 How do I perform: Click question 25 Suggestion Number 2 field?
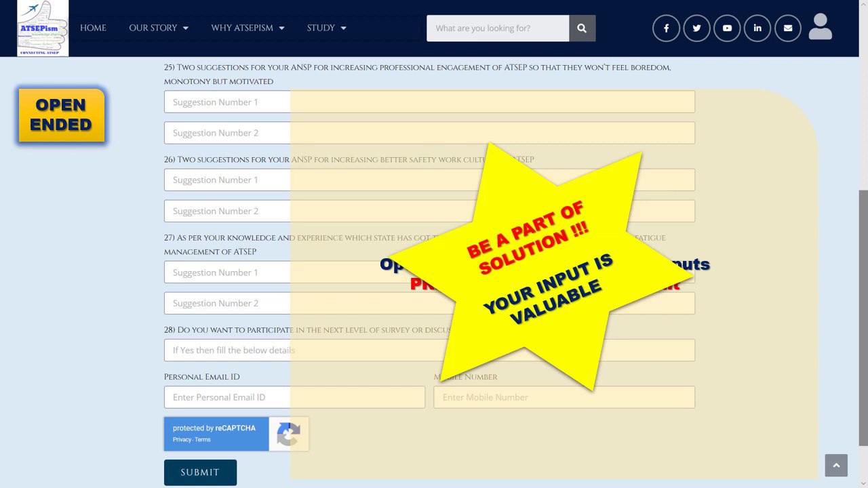pos(429,133)
